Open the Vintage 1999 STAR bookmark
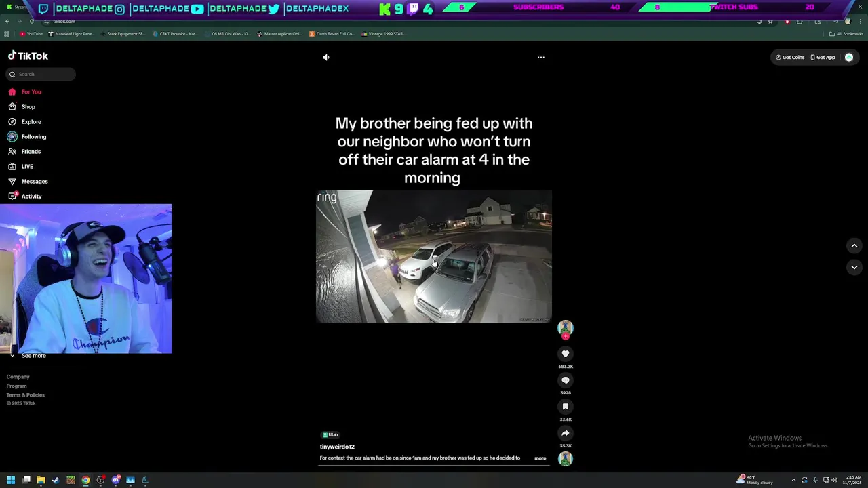The height and width of the screenshot is (488, 868). coord(384,34)
